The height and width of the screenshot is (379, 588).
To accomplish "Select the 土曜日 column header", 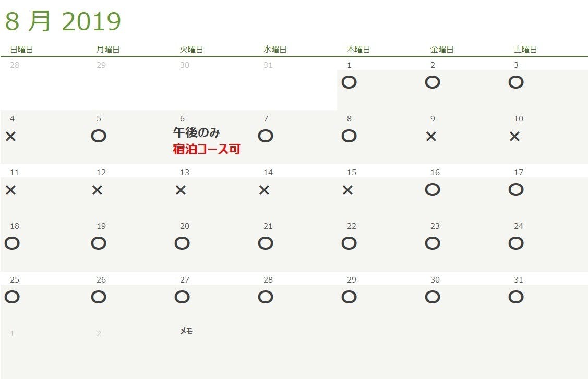I will 525,50.
